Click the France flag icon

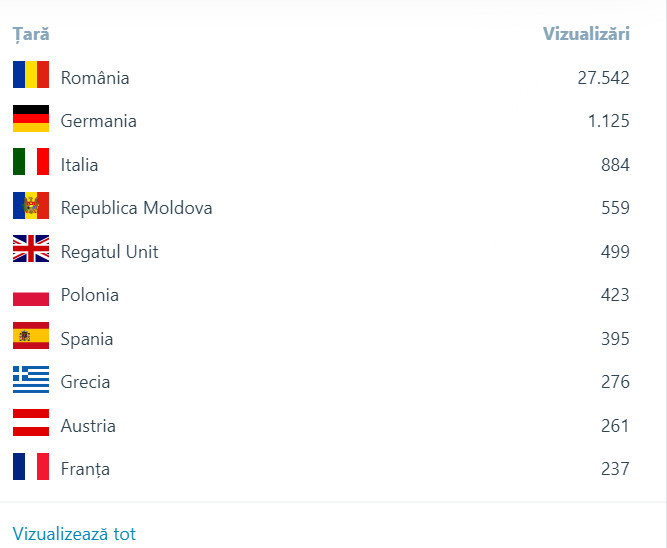click(31, 467)
